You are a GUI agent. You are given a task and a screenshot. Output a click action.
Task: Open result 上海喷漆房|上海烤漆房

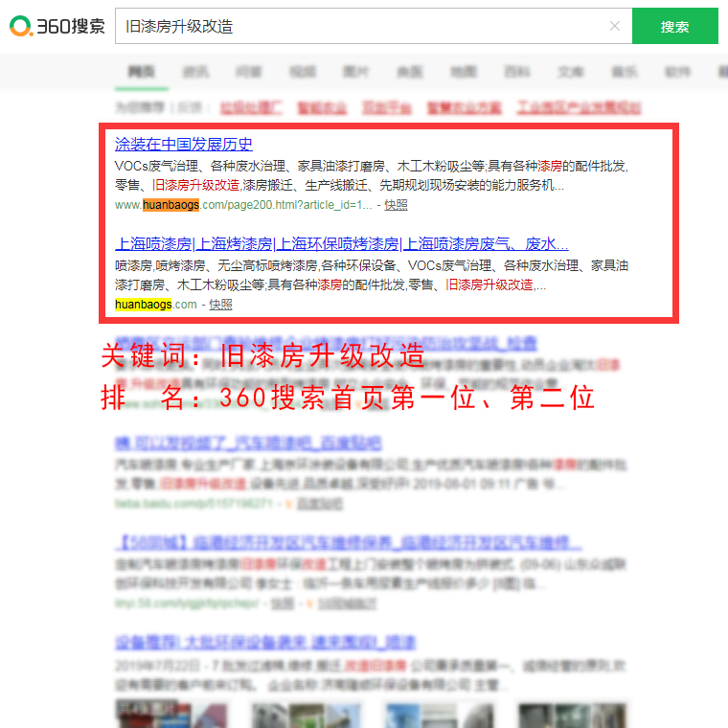342,243
